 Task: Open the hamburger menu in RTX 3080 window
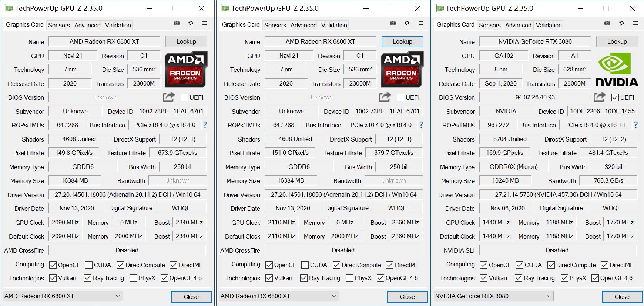click(x=635, y=23)
